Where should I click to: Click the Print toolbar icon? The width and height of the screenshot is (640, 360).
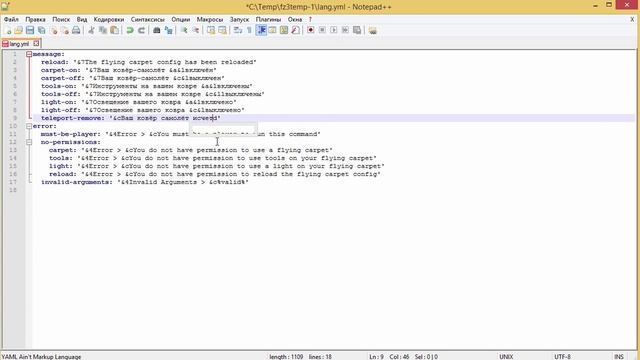(x=76, y=30)
